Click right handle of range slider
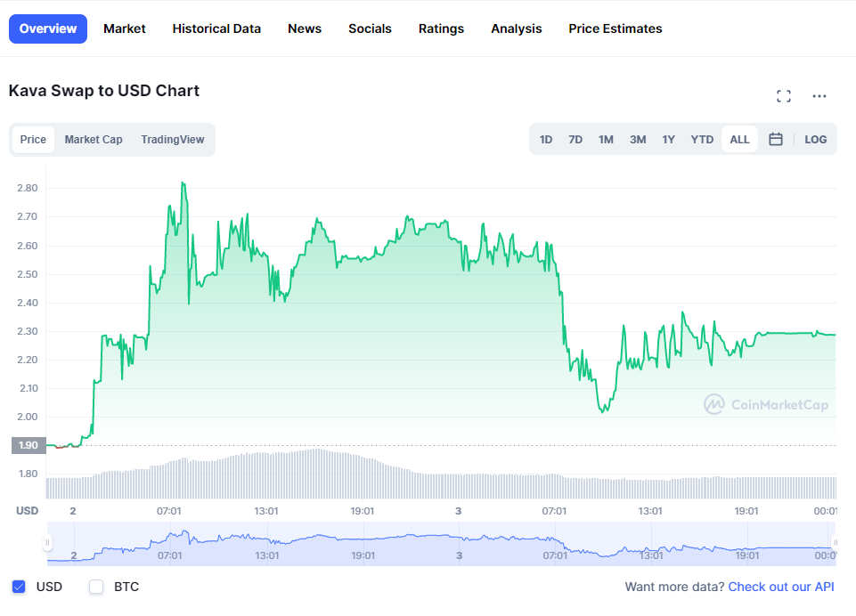The image size is (856, 616). point(835,543)
